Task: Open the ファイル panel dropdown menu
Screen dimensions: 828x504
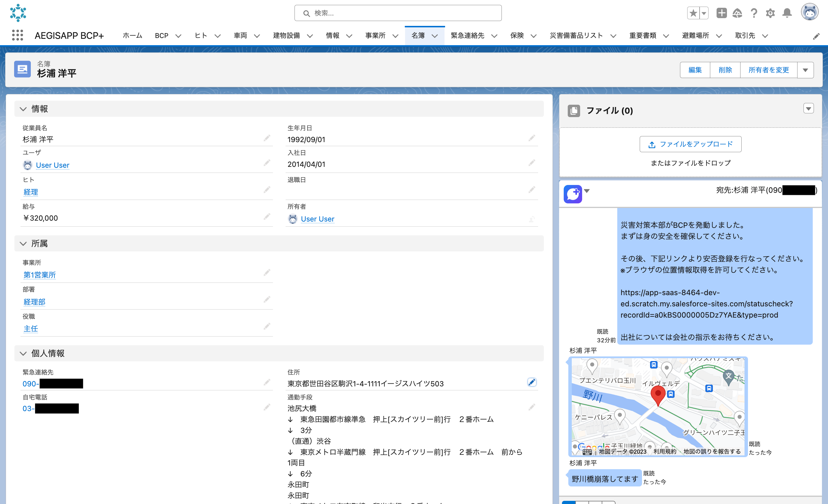Action: point(808,108)
